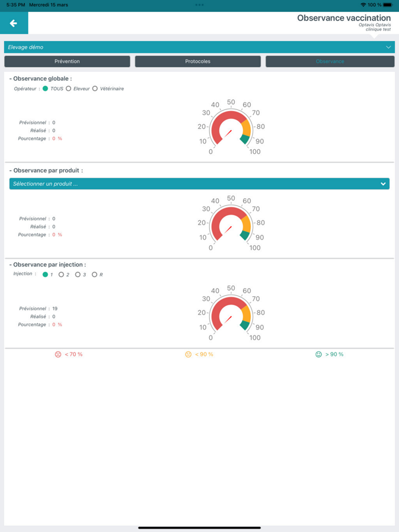The image size is (399, 532).
Task: Click chevron of product selector
Action: (x=383, y=184)
